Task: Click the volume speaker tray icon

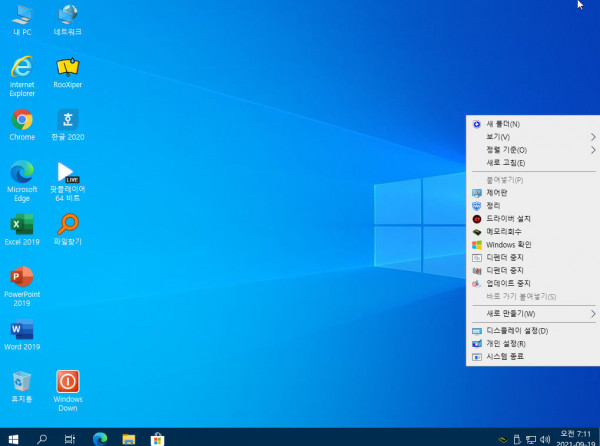Action: click(x=545, y=439)
